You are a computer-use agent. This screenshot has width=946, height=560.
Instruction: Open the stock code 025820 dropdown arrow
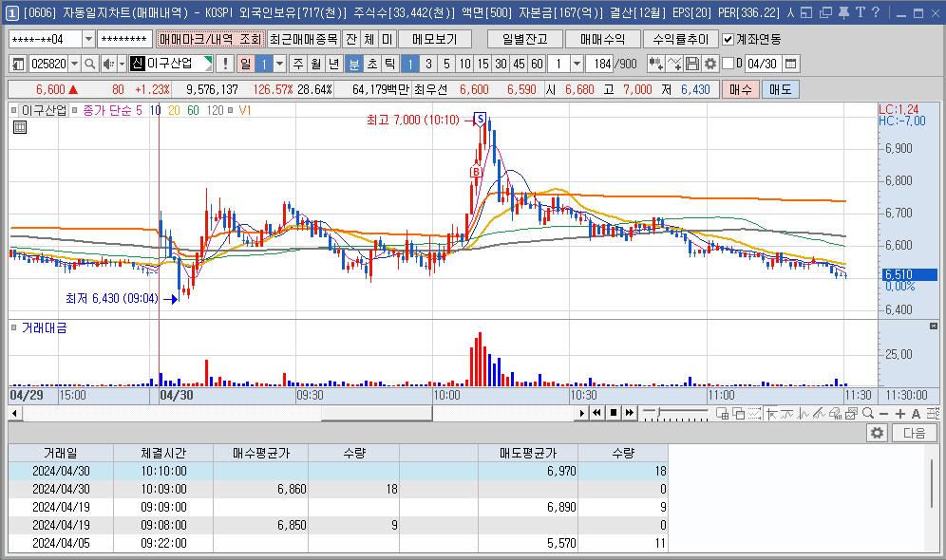[74, 64]
